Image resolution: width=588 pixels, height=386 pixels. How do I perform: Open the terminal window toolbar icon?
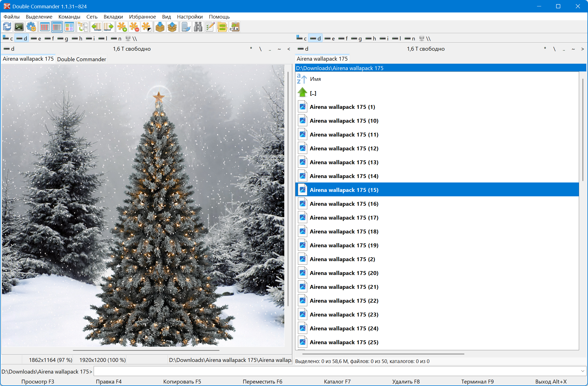(x=19, y=27)
